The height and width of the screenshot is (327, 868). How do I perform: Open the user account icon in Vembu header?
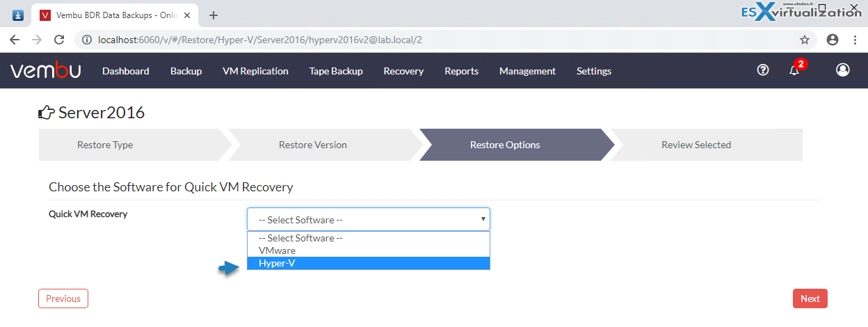(x=843, y=70)
